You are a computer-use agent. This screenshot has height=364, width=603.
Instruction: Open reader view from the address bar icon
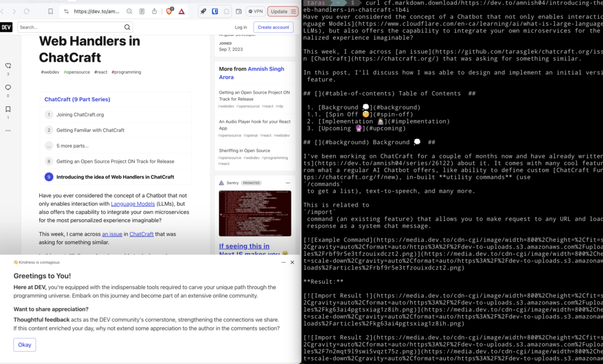click(x=142, y=11)
